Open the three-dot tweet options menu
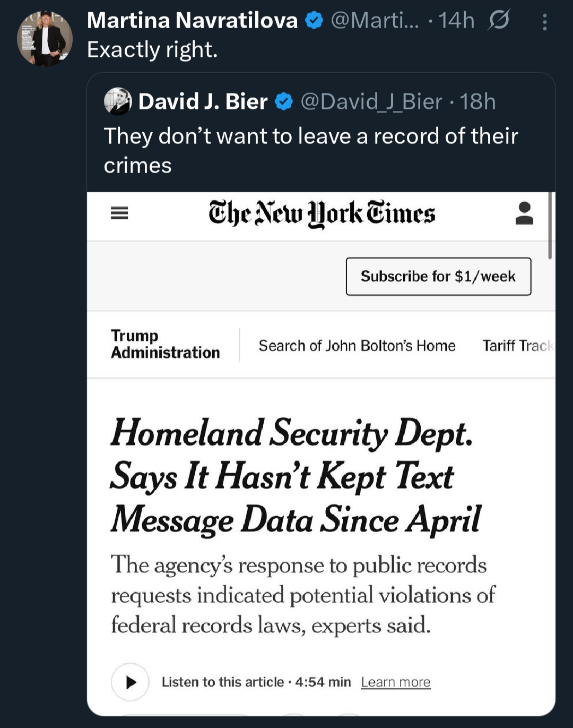 tap(544, 21)
